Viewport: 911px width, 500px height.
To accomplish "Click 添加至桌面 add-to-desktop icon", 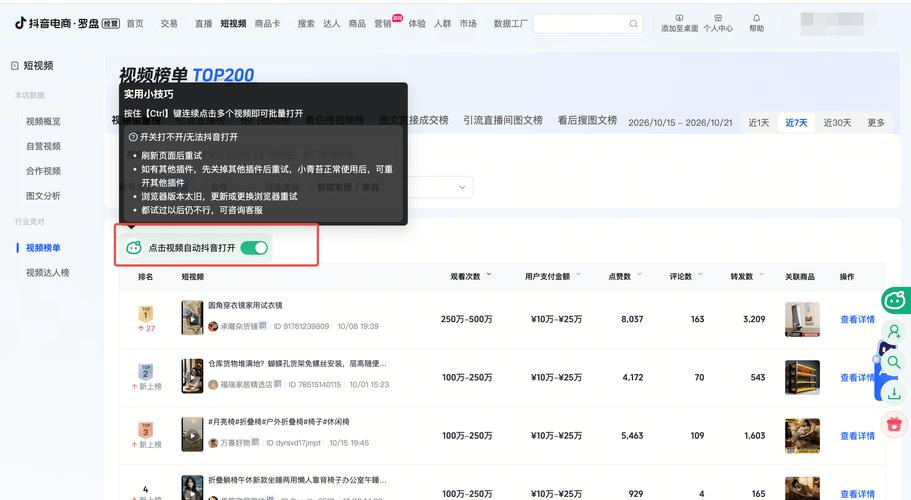I will coord(679,18).
